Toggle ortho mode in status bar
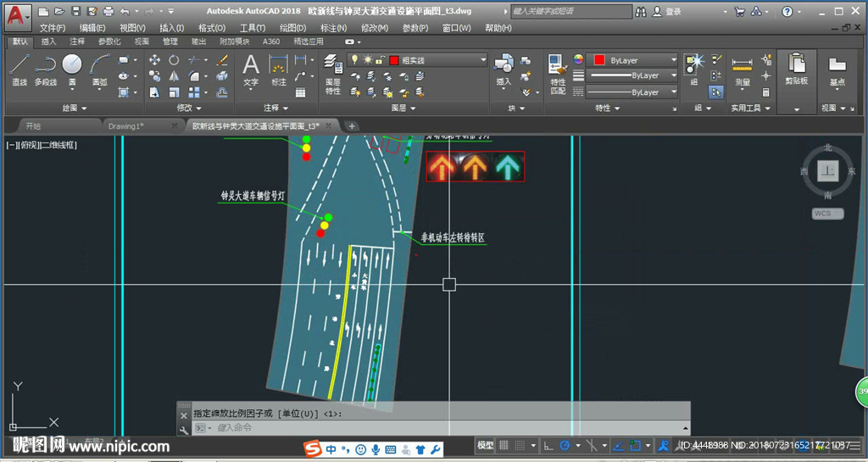 548,445
